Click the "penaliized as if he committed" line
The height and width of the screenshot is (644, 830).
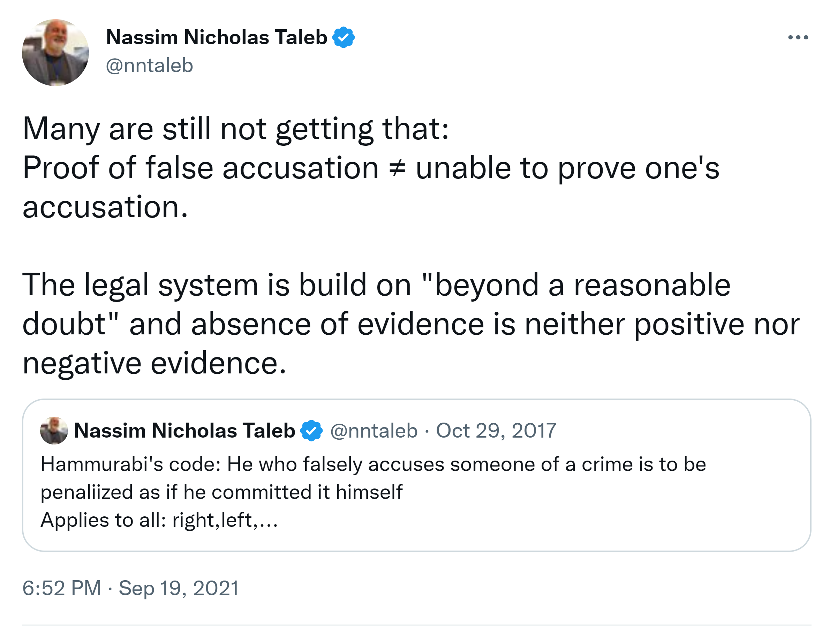pos(221,492)
